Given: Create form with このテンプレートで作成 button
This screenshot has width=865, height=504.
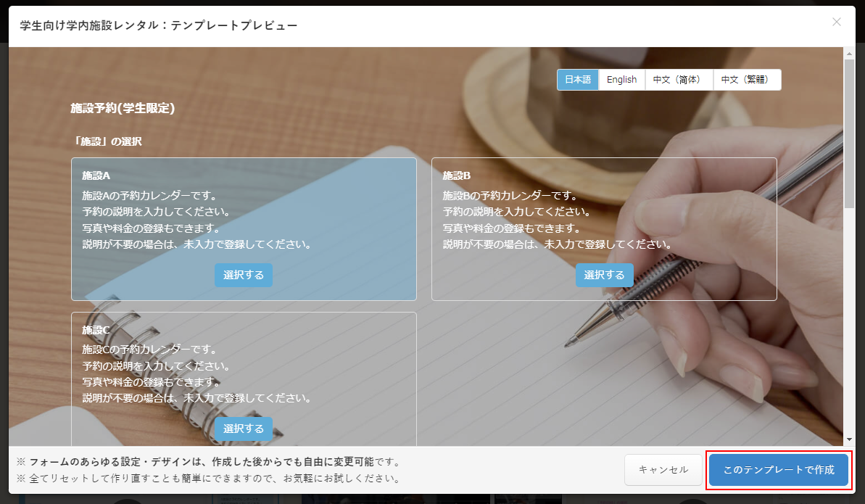Looking at the screenshot, I should [778, 470].
